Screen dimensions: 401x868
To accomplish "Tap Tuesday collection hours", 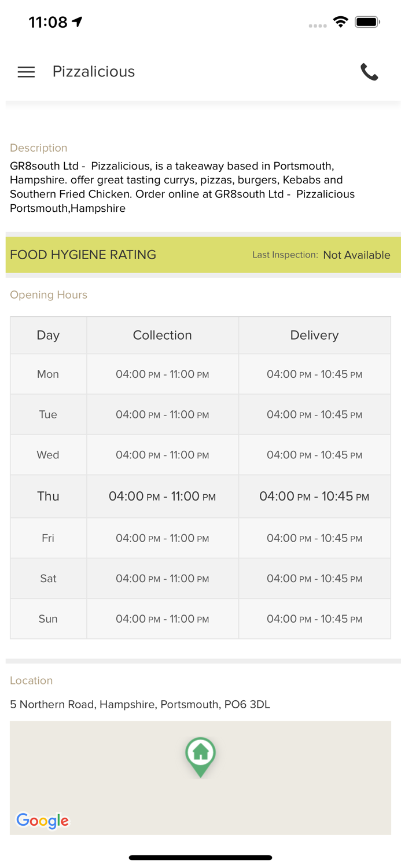I will 163,415.
